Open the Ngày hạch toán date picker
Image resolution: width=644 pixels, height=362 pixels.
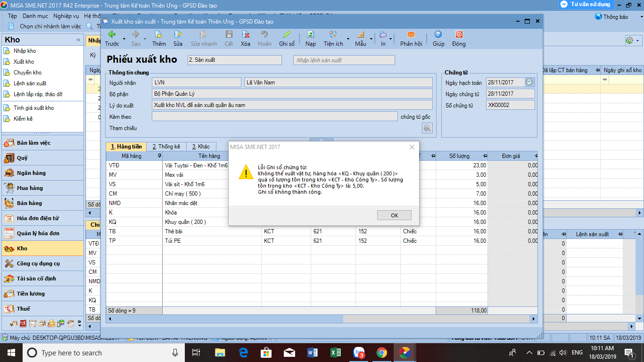pyautogui.click(x=529, y=82)
